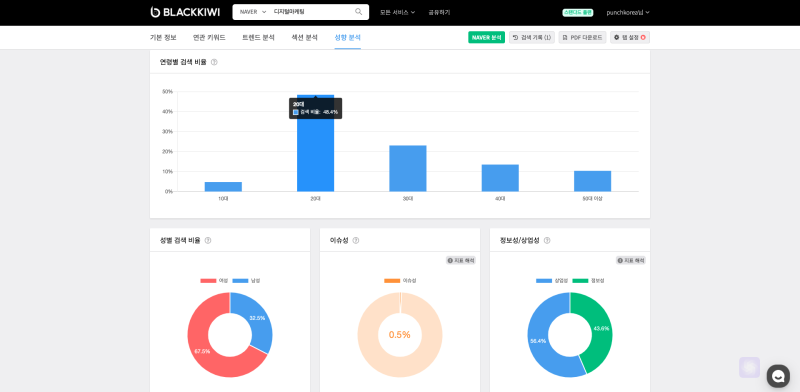Toggle the orange 이슈성 legend item
Viewport: 800px width, 392px height.
400,281
